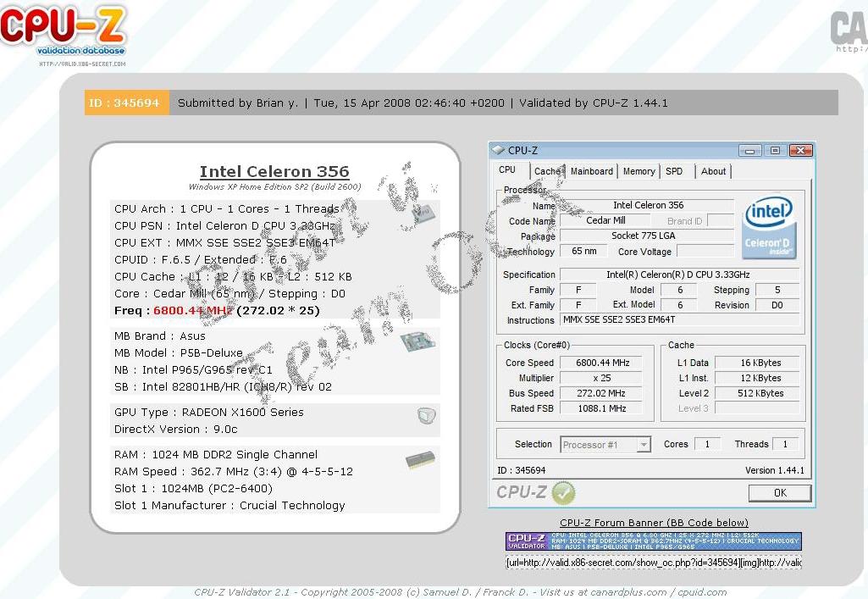Click L1 Data value 16 KBytes
Viewport: 868px width, 599px height.
coord(757,363)
